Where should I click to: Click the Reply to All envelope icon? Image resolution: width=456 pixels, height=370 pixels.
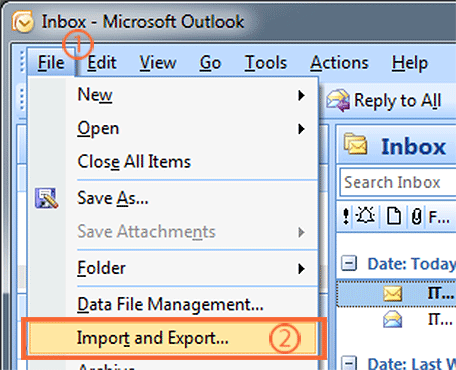point(338,100)
